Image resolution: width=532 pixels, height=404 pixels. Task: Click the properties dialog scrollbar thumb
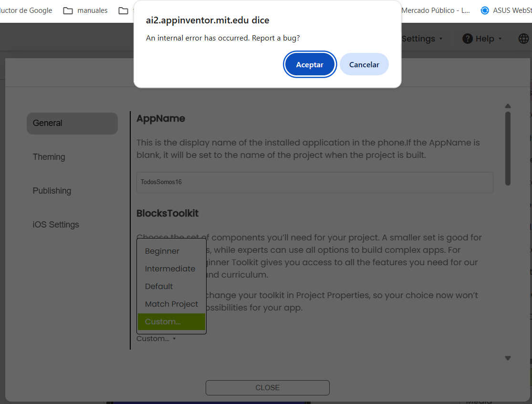click(508, 148)
